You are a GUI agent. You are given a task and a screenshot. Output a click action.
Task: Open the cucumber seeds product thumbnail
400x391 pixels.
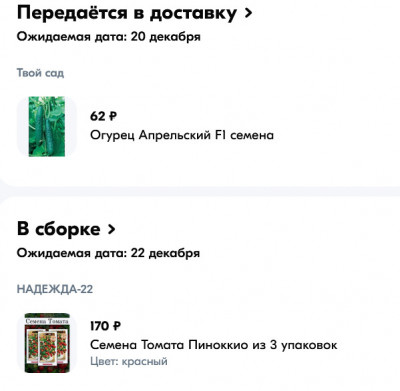point(47,126)
